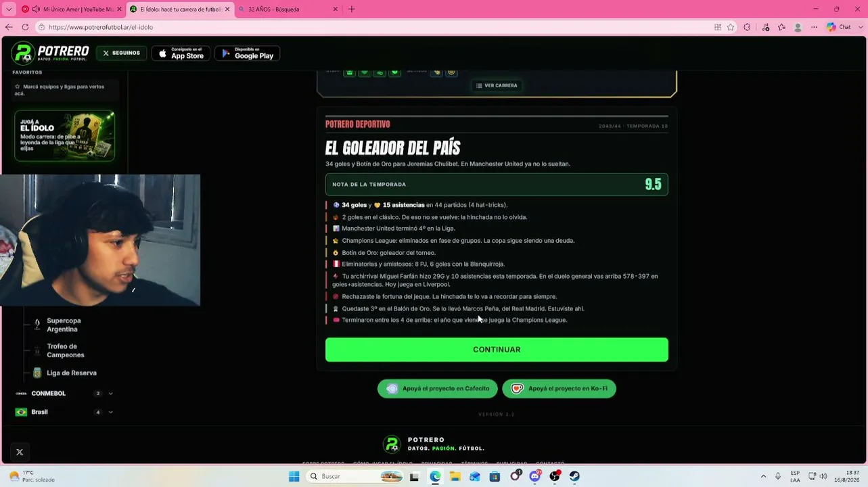Viewport: 868px width, 487px height.
Task: Open the browser profile avatar
Action: [798, 27]
